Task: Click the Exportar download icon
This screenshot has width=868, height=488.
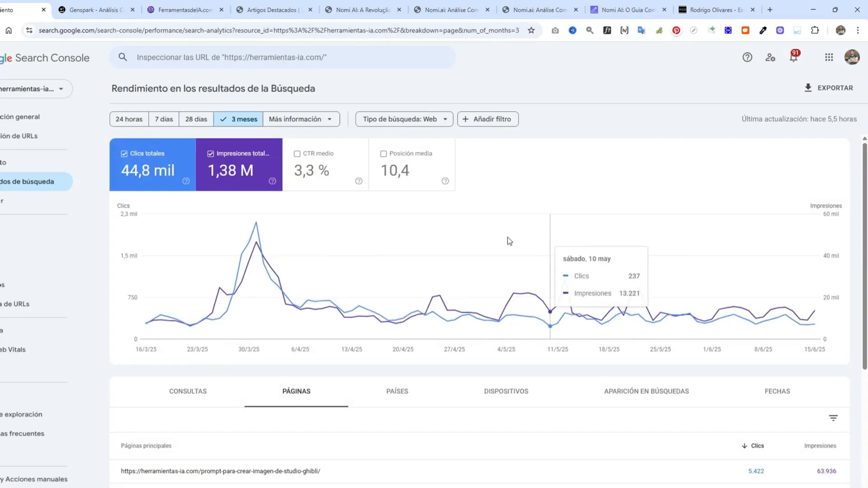Action: 808,87
